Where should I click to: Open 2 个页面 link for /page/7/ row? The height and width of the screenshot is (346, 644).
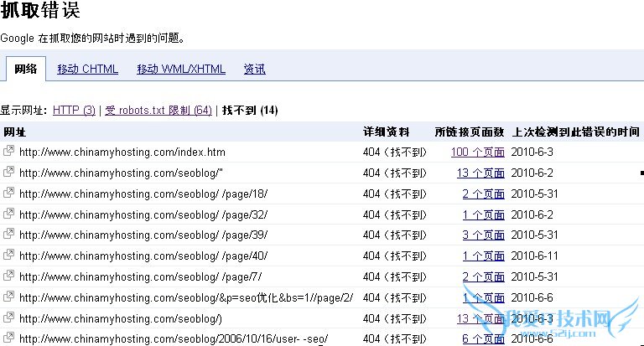pos(483,276)
